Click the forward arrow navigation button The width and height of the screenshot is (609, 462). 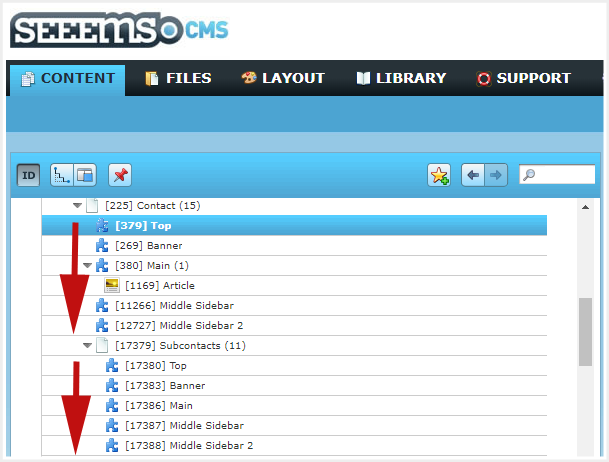click(496, 175)
